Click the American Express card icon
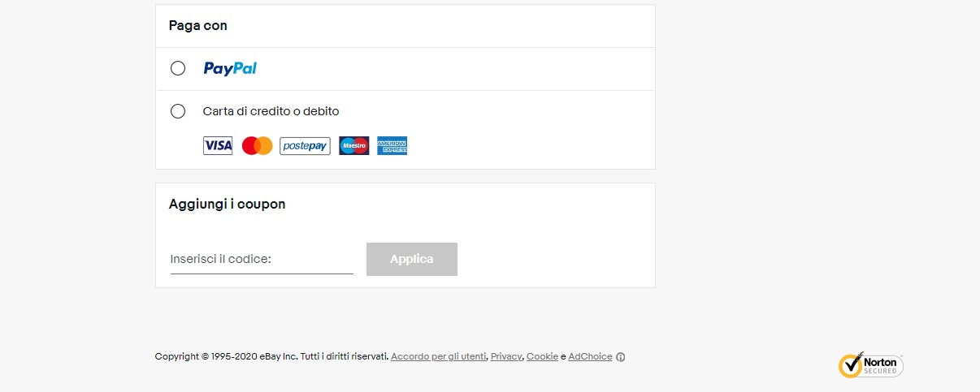This screenshot has width=980, height=392. point(392,146)
